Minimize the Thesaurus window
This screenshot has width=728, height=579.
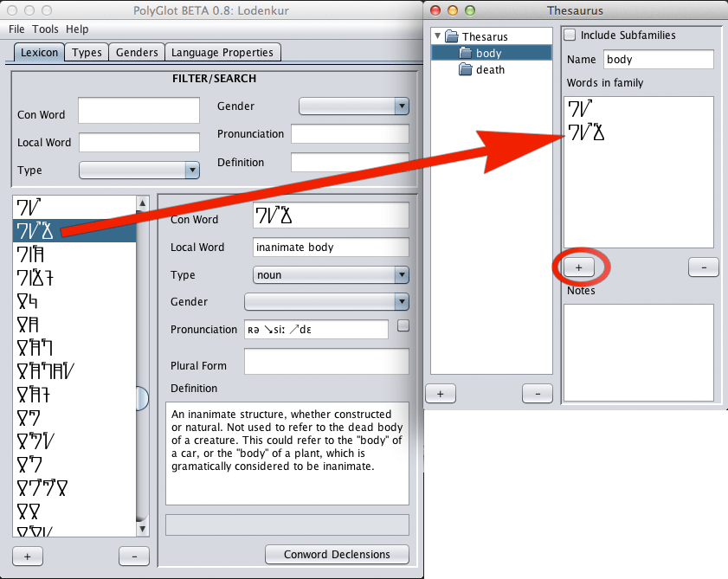453,10
